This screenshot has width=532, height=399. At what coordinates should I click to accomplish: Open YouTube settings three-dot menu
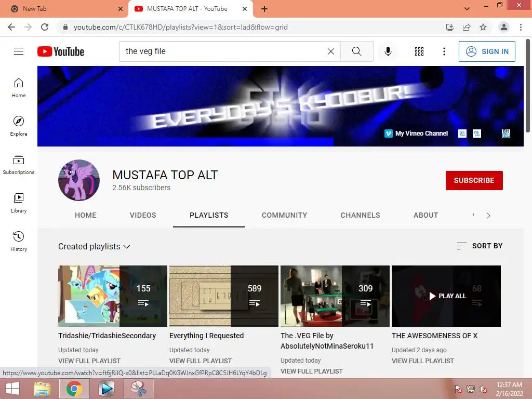(x=444, y=51)
